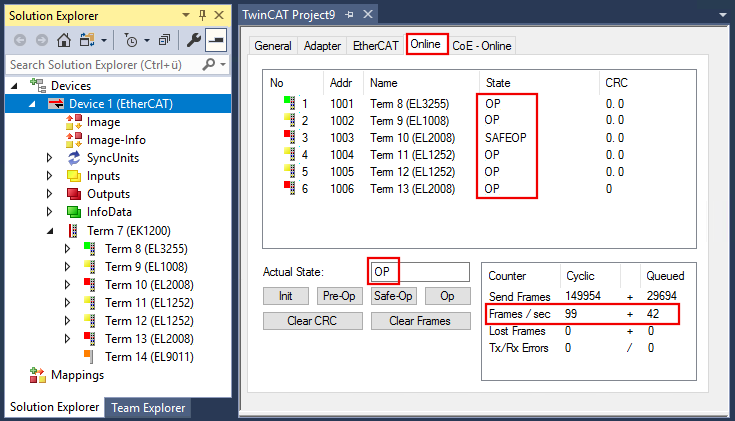Expand Term 8 (EL3255) in tree
Viewport: 735px width, 421px height.
point(67,248)
